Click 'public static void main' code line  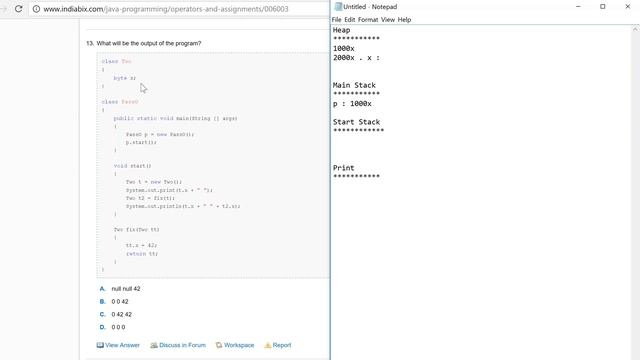[175, 118]
